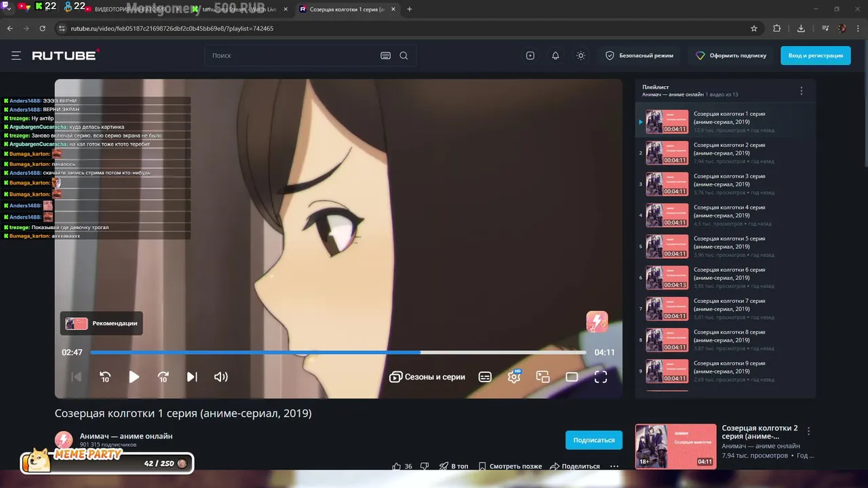868x488 pixels.
Task: Click Вход и регистрация button
Action: [x=816, y=56]
